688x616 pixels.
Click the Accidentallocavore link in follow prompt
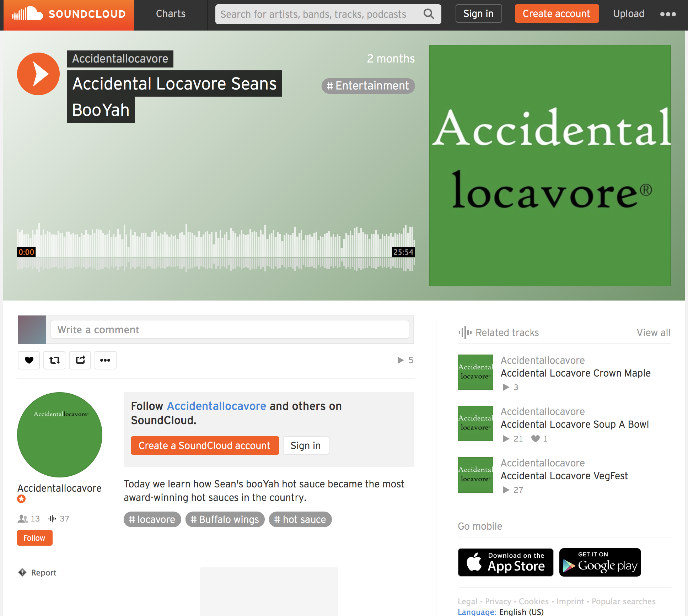[216, 406]
